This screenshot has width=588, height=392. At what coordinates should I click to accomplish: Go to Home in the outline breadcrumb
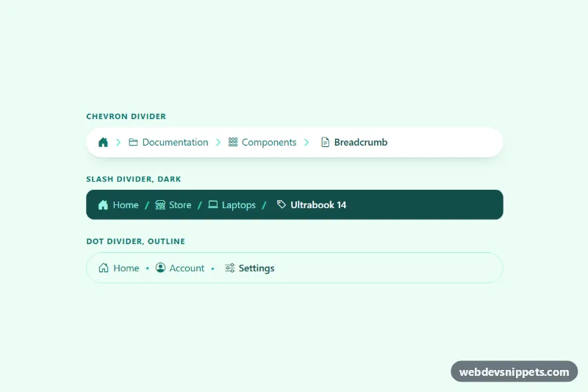(126, 268)
